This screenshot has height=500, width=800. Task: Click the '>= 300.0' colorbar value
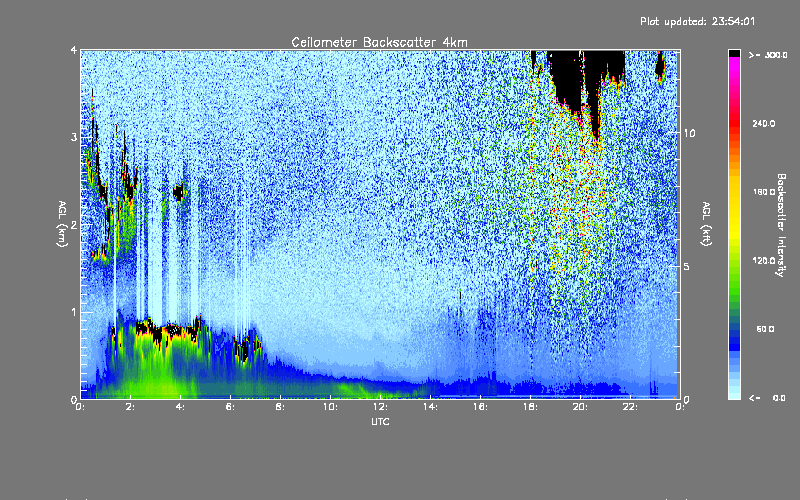[768, 55]
